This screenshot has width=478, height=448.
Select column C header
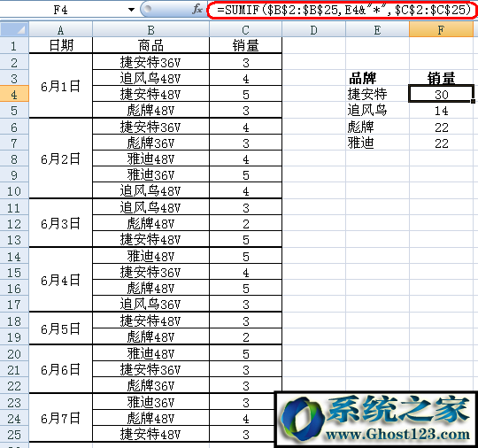coord(245,30)
